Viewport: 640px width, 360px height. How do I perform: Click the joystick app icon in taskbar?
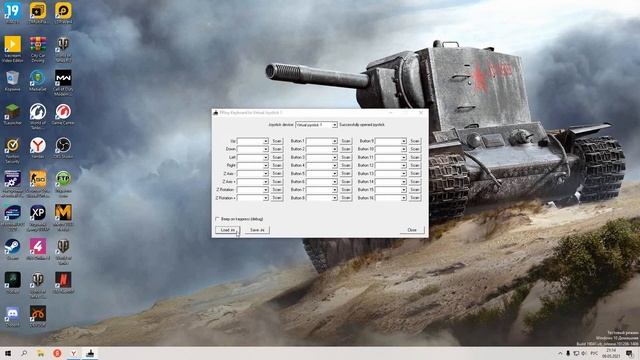tap(90, 353)
